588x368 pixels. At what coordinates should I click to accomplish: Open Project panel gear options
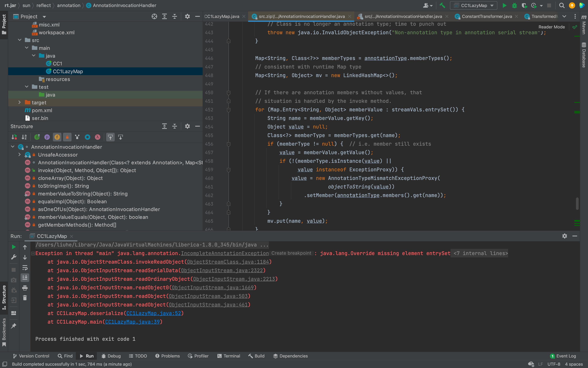tap(187, 16)
